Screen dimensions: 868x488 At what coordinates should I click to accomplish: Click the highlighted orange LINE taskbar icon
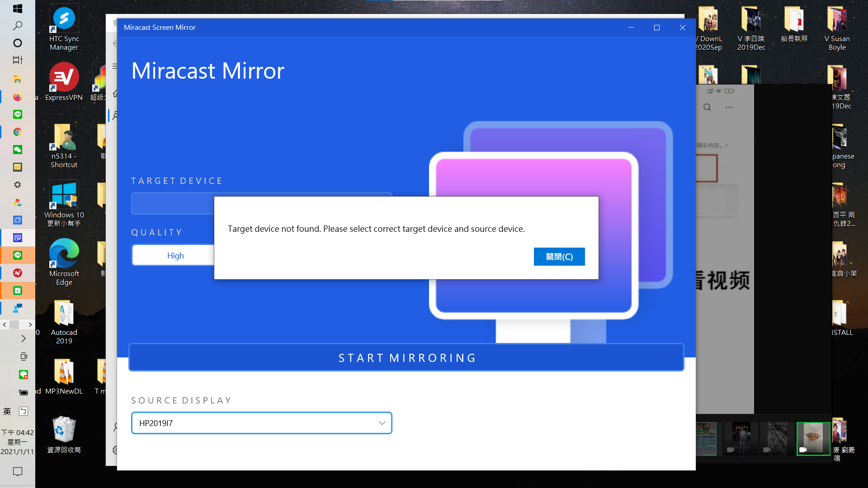[18, 255]
